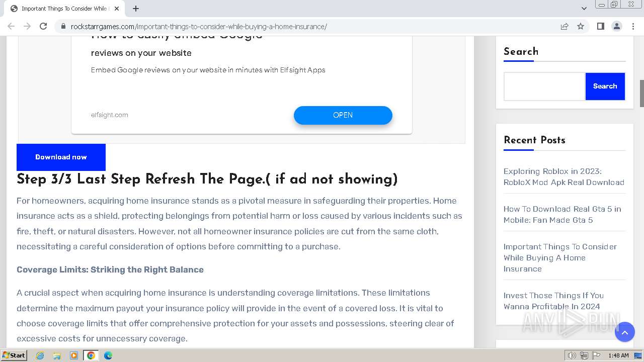Go back to previous page
This screenshot has height=362, width=644.
tap(11, 26)
